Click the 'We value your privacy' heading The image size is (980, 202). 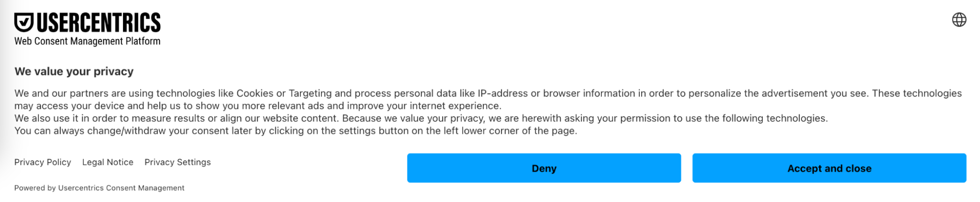click(x=74, y=72)
